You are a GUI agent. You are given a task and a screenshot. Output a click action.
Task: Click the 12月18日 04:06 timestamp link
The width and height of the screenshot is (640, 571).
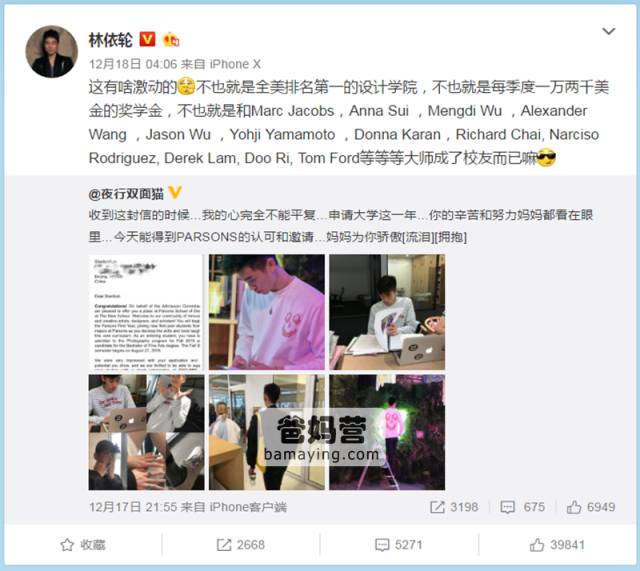click(x=133, y=64)
